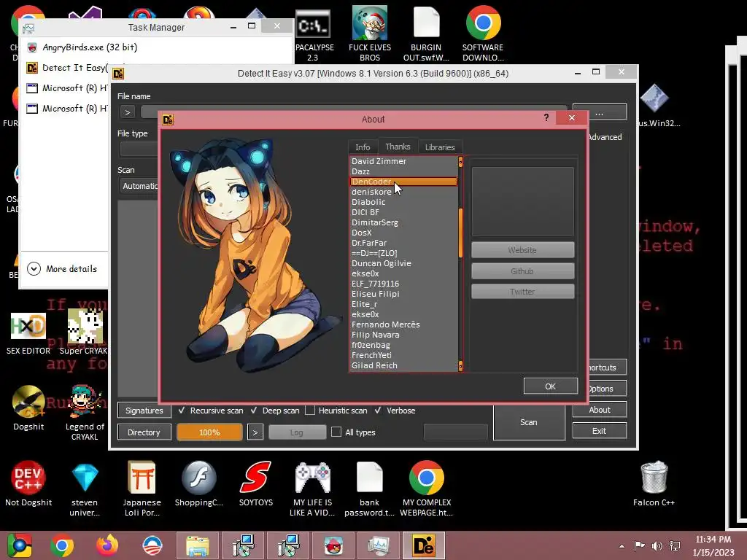747x560 pixels.
Task: Open the Not Dogshit Dev C++ icon
Action: 28,483
